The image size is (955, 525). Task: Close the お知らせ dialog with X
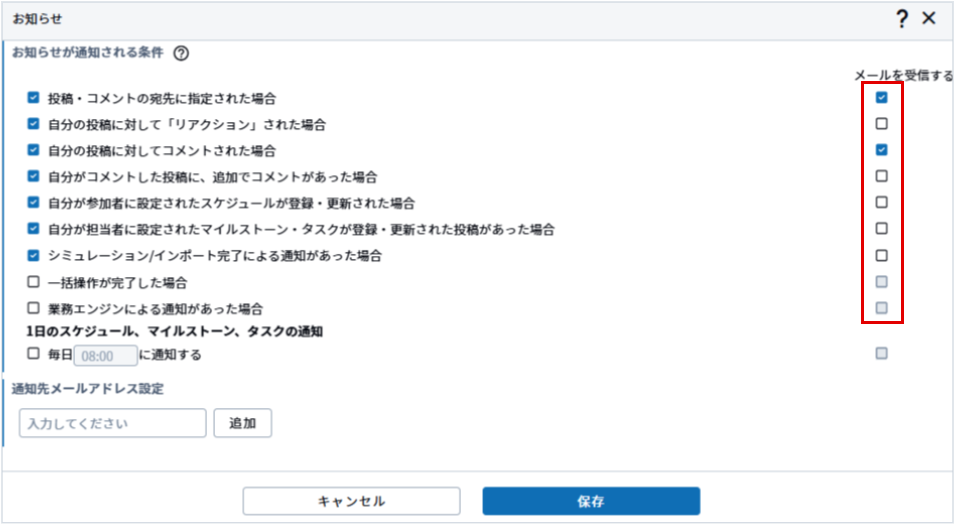tap(929, 18)
